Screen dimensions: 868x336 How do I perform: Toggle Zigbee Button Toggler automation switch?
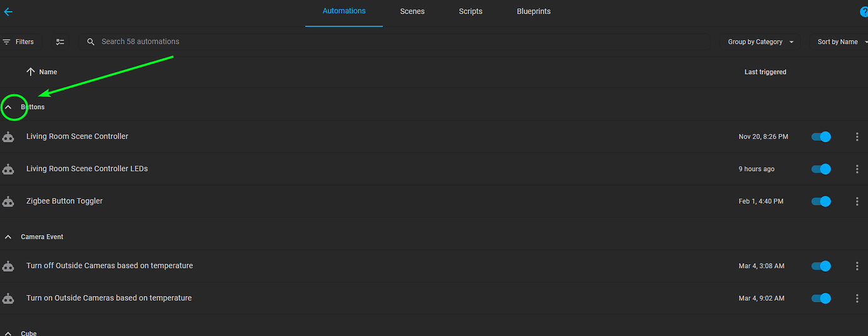[821, 201]
